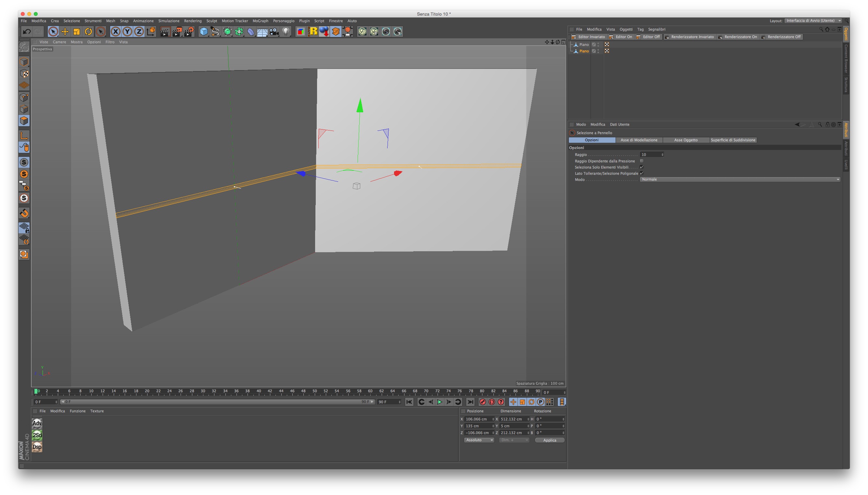The height and width of the screenshot is (495, 868).
Task: Add a Camera object
Action: [274, 31]
